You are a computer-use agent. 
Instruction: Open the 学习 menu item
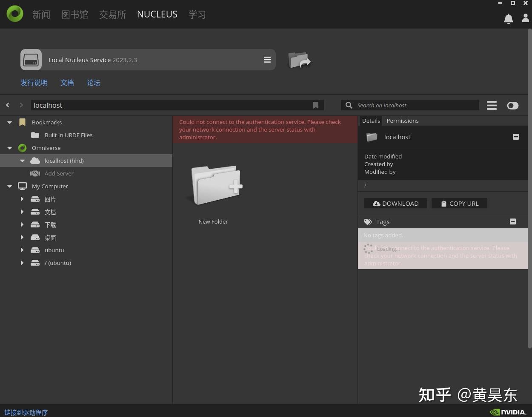197,14
